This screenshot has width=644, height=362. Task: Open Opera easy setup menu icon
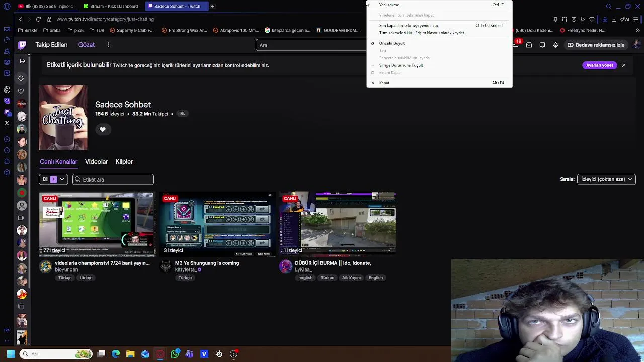636,19
